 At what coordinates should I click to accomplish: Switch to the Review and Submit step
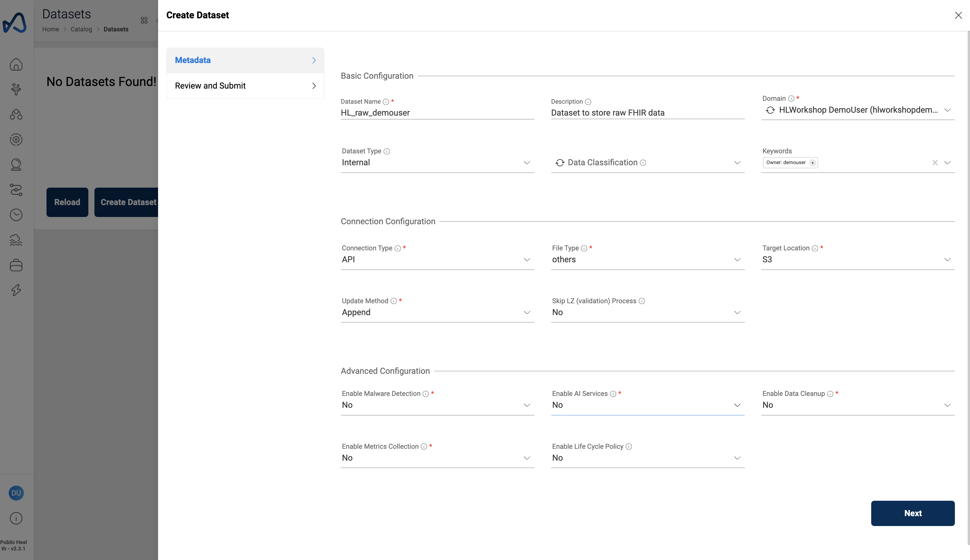click(x=245, y=86)
